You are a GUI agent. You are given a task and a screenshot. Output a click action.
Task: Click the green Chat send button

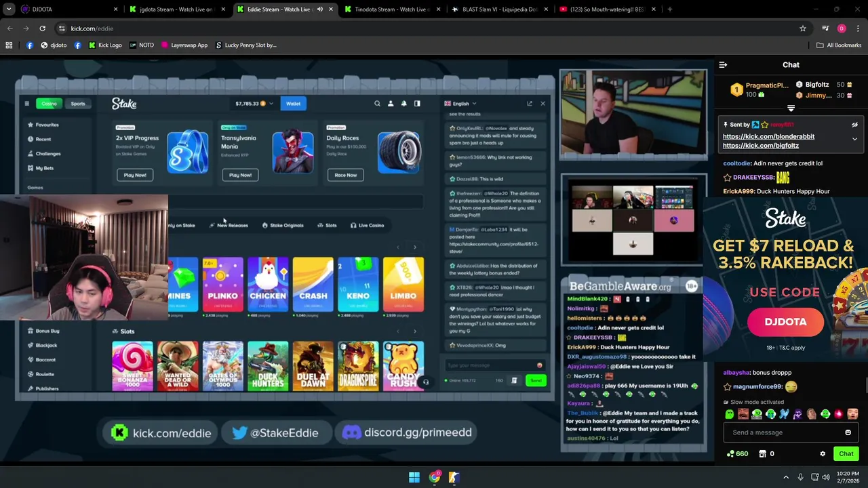coord(846,454)
